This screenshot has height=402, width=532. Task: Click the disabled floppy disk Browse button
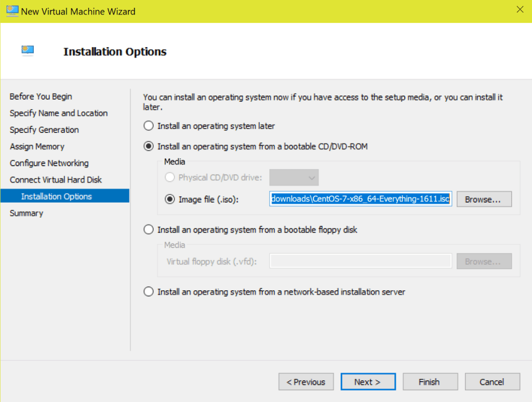484,261
